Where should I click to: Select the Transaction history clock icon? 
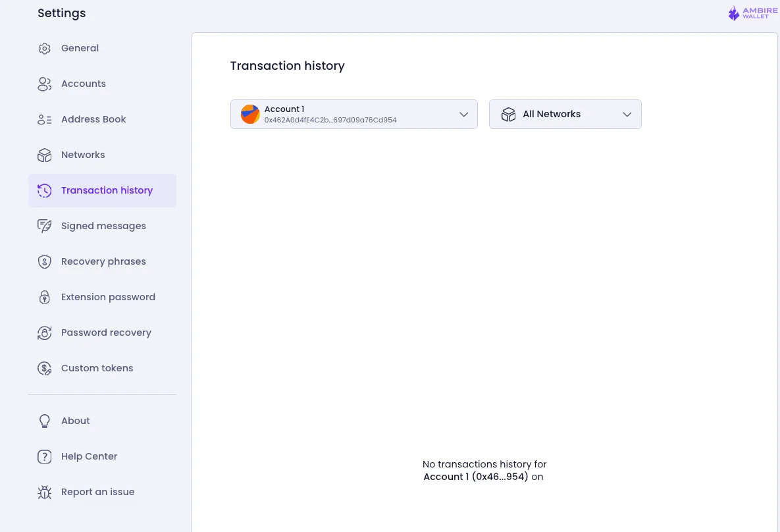[44, 190]
